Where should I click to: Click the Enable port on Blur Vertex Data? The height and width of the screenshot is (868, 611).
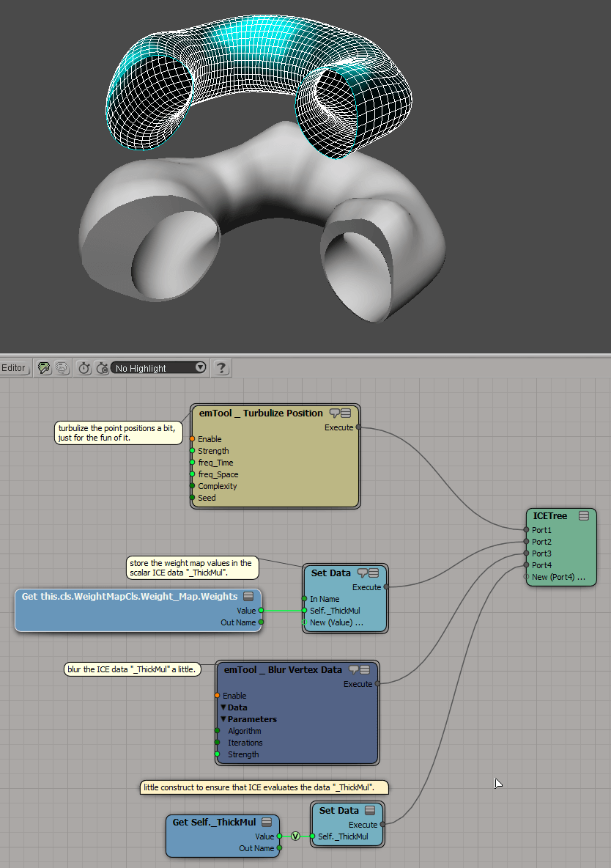218,696
